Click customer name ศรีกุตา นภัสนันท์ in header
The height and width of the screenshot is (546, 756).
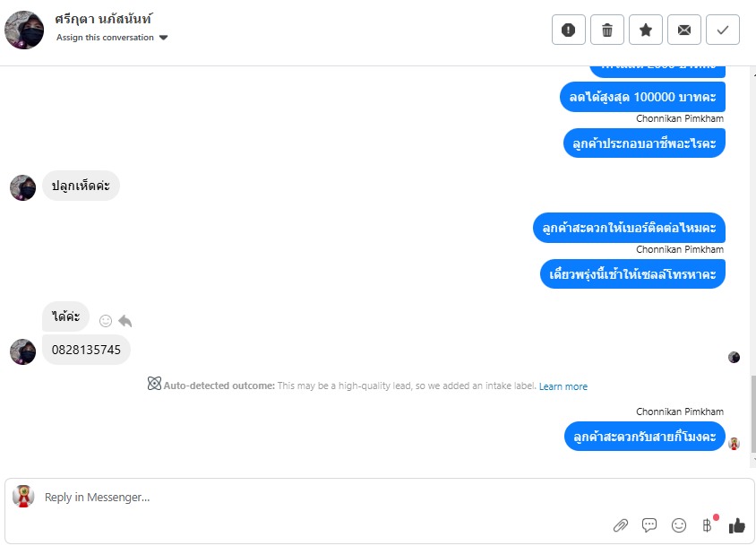click(x=103, y=20)
